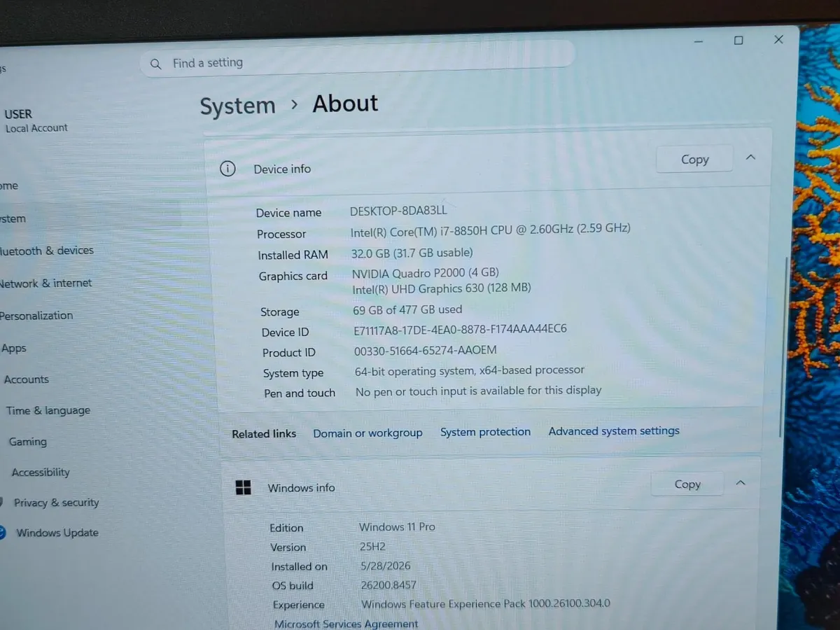Click the 32.0 GB installed RAM value

[x=412, y=253]
